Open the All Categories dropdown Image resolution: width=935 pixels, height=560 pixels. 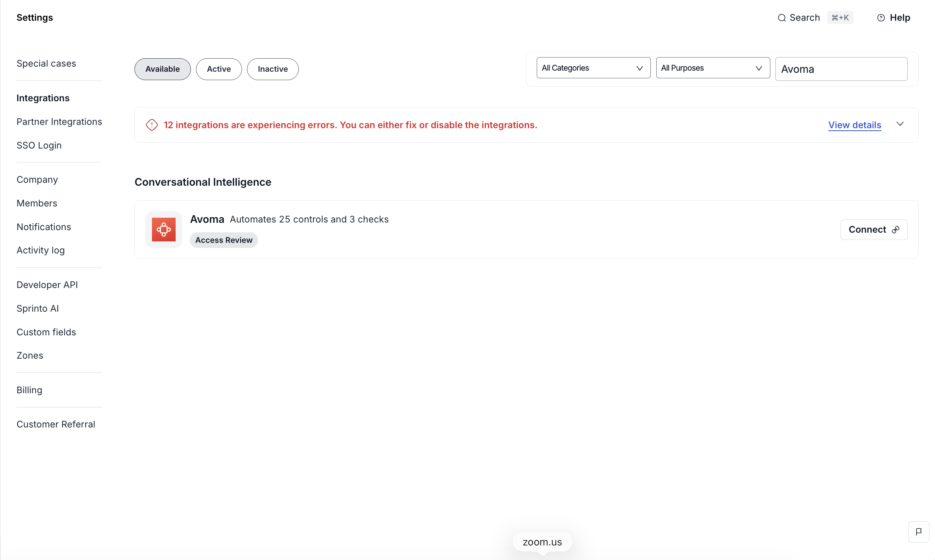pos(593,68)
